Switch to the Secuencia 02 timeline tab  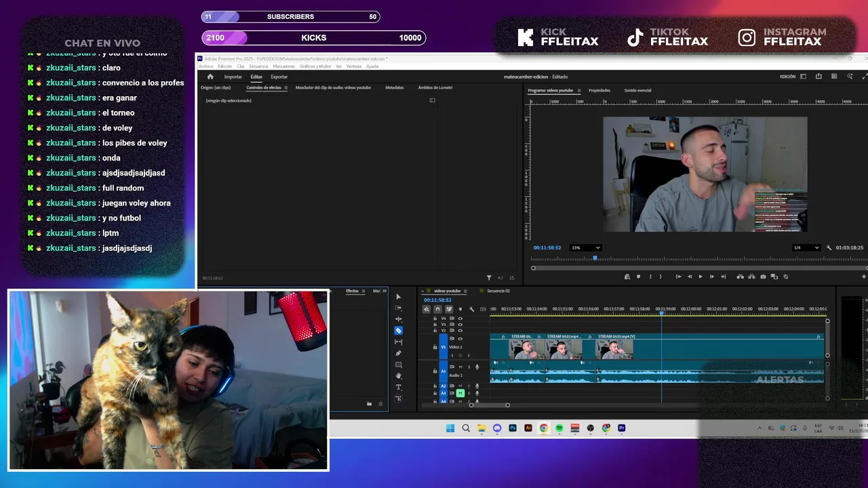tap(498, 291)
